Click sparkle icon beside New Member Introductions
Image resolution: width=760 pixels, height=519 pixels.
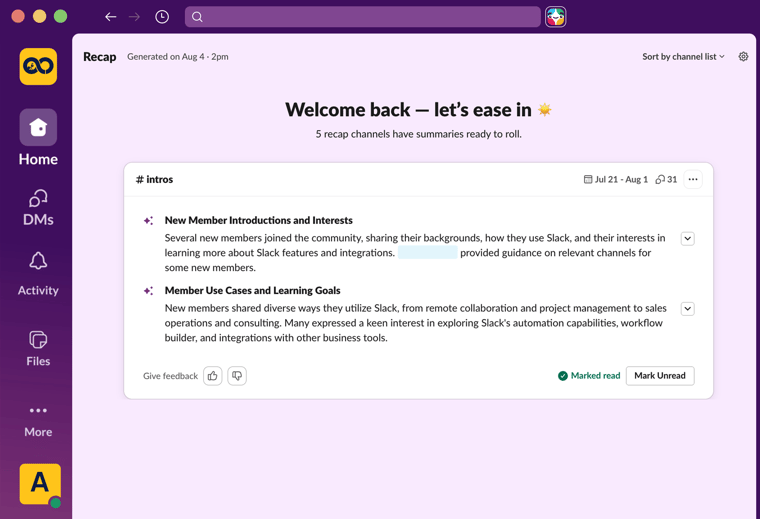tap(148, 220)
